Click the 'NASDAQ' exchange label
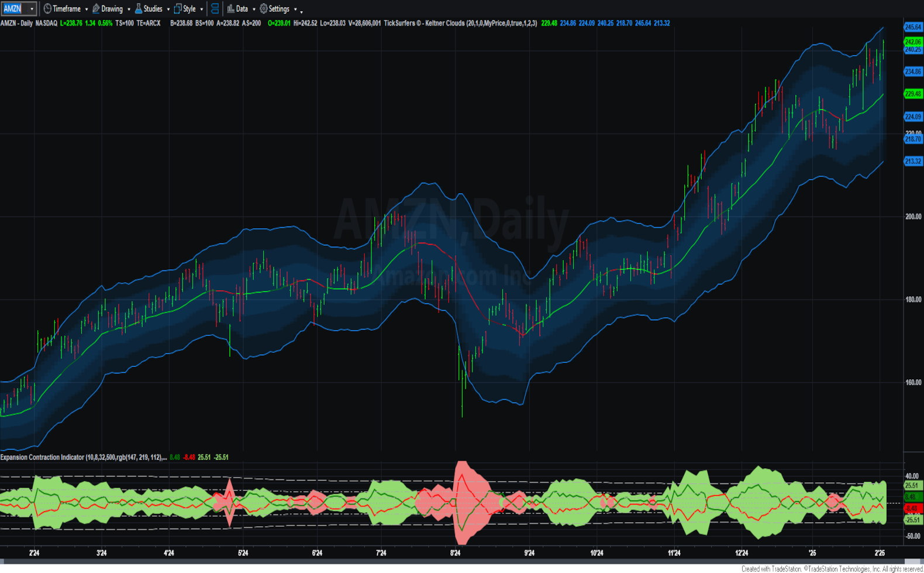The width and height of the screenshot is (924, 573). pos(46,23)
